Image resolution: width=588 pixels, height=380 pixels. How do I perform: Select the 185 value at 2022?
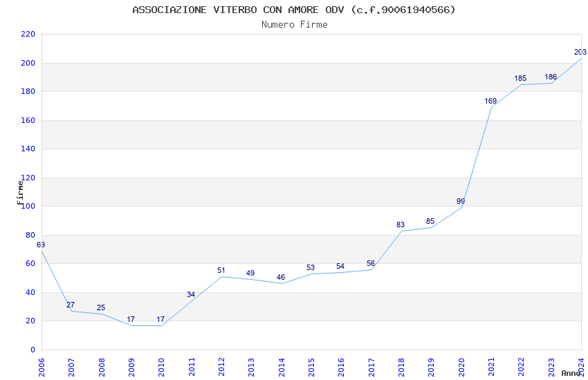point(520,78)
